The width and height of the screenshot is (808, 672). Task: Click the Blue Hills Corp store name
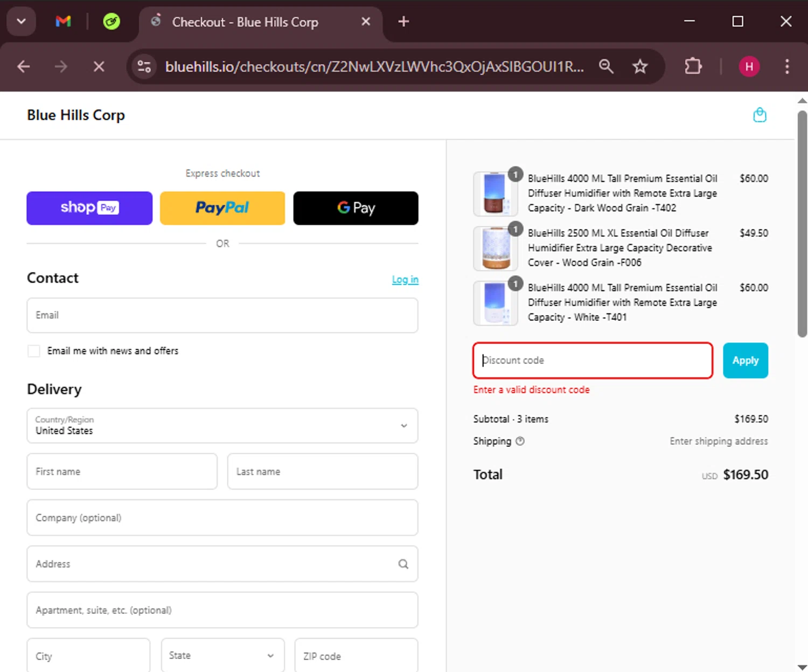click(x=76, y=115)
